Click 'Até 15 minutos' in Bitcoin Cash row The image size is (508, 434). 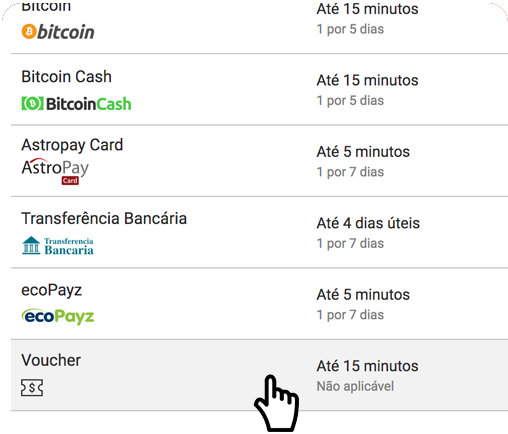point(367,80)
